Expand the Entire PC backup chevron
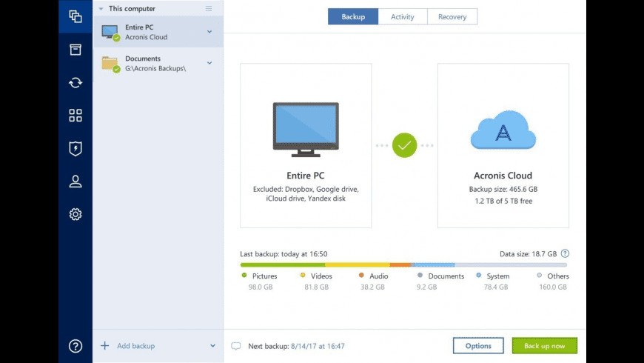Image resolution: width=644 pixels, height=363 pixels. 209,32
